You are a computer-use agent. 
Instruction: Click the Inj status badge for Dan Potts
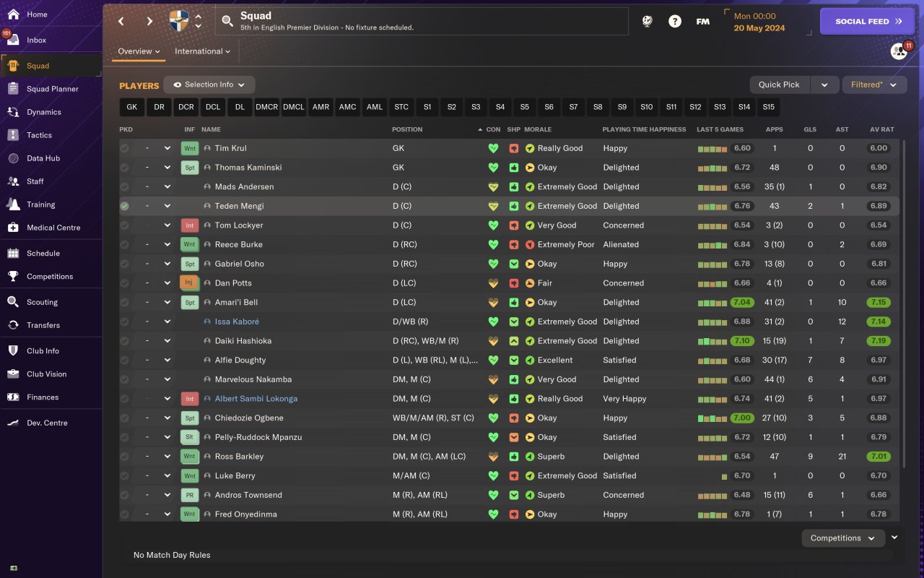coord(189,283)
